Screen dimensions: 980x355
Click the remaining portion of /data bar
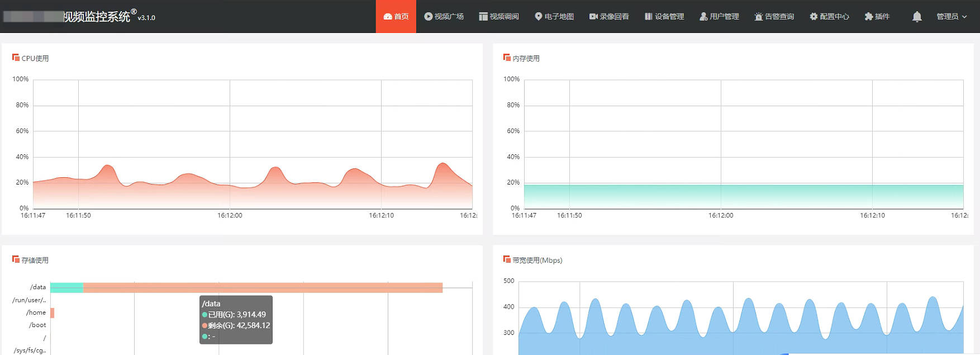tap(263, 287)
